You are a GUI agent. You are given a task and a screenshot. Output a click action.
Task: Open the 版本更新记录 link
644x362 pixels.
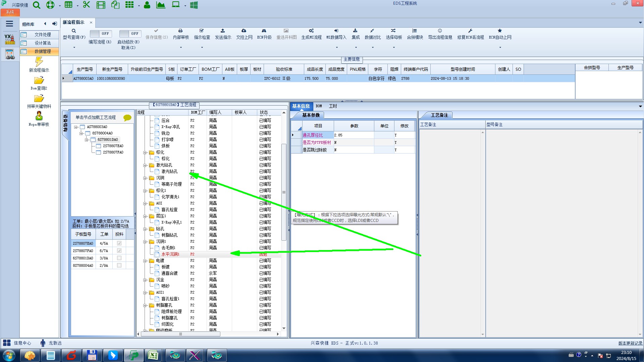point(630,343)
